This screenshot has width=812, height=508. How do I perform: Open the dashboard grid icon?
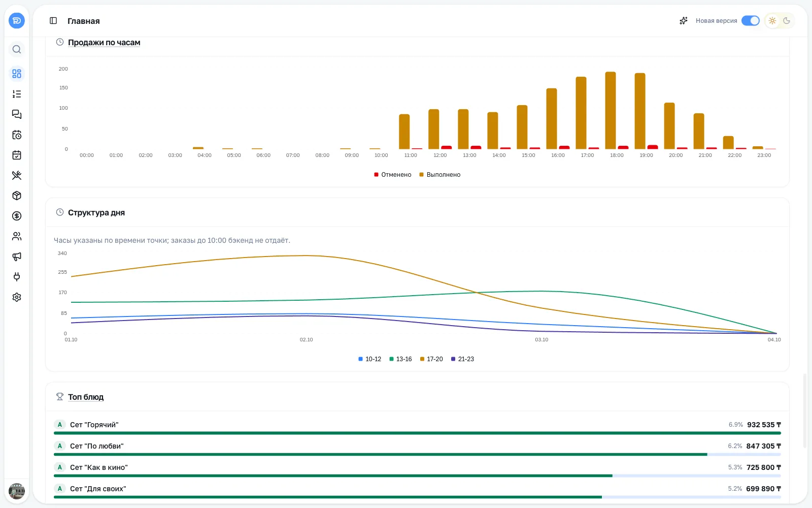point(17,74)
